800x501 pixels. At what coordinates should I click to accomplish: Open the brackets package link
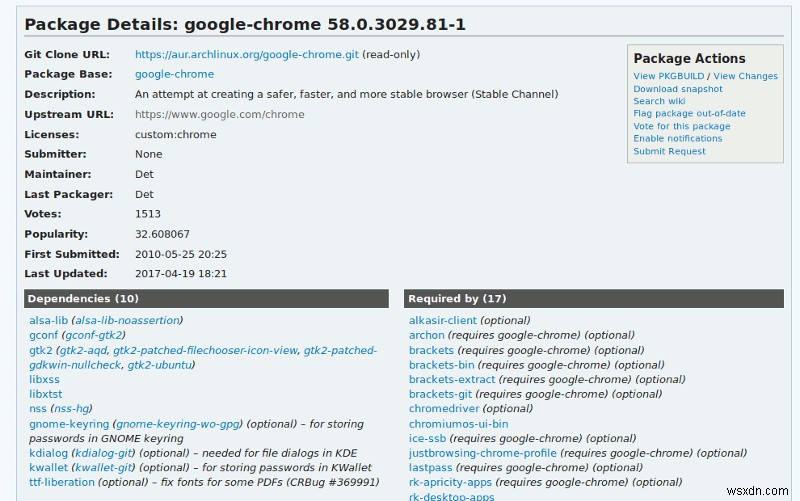(431, 350)
